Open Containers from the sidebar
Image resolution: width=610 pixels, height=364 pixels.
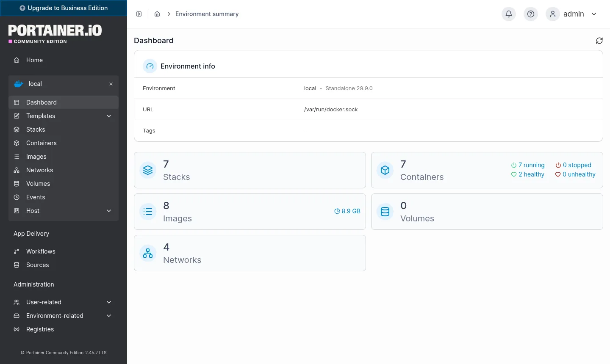pos(64,143)
